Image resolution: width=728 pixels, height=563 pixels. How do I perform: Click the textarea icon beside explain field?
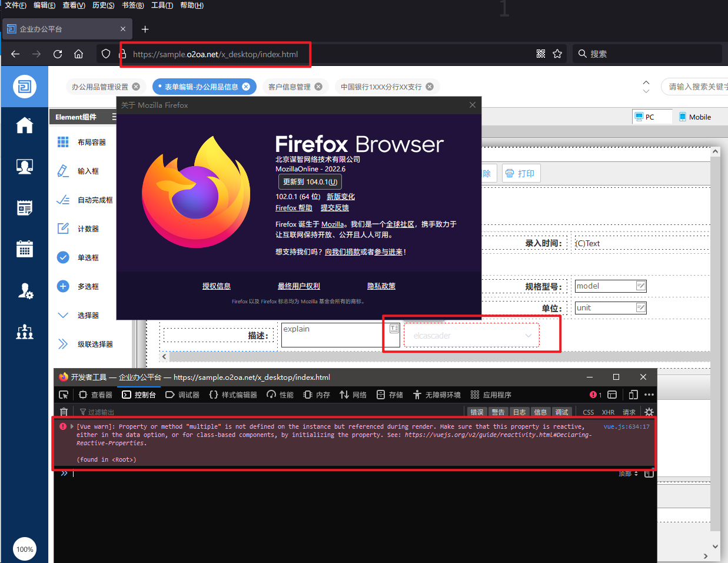click(394, 329)
